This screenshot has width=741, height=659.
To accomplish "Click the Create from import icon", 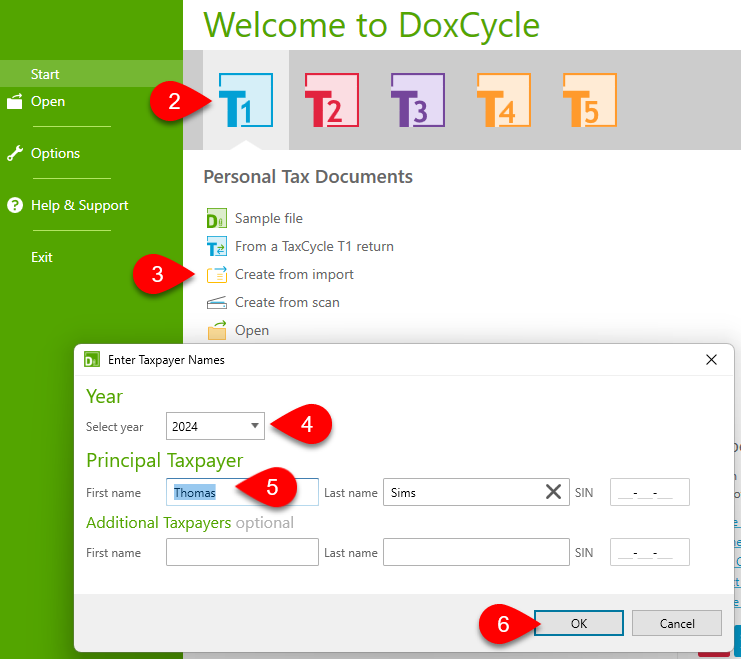I will click(216, 274).
